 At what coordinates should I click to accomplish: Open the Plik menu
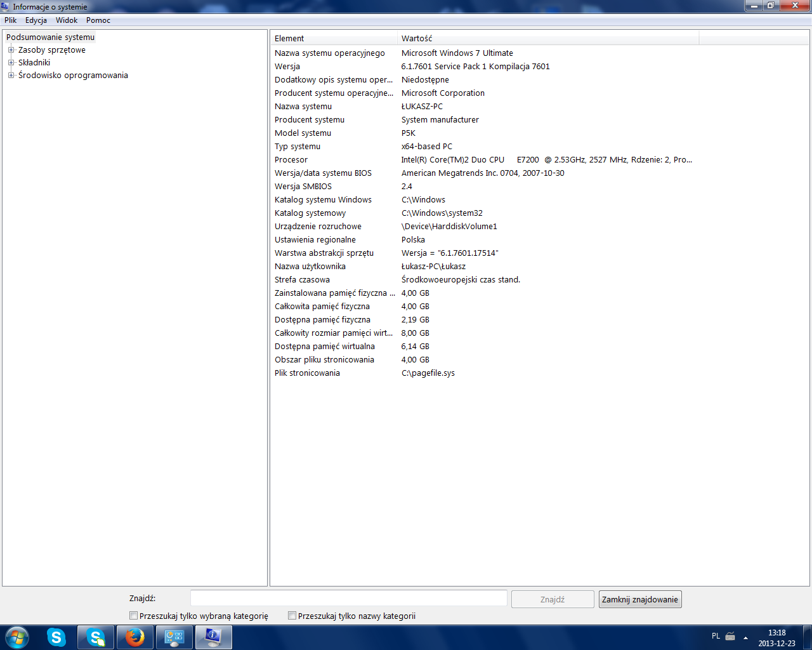[11, 20]
